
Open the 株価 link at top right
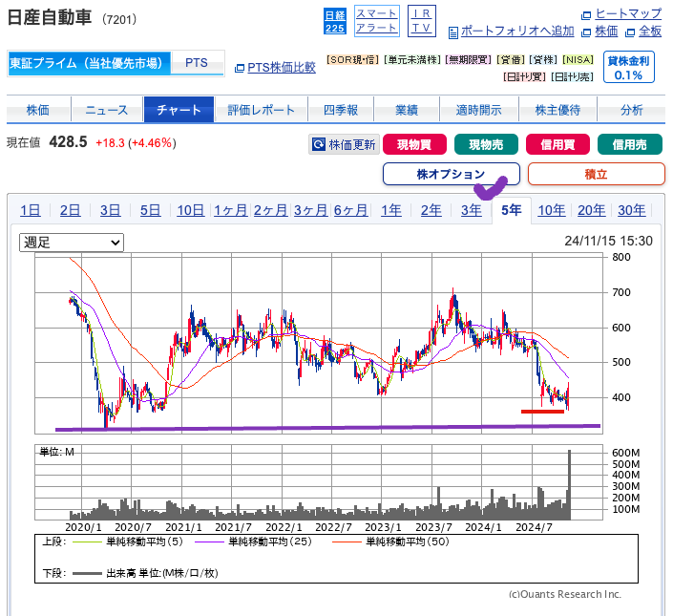coord(606,32)
